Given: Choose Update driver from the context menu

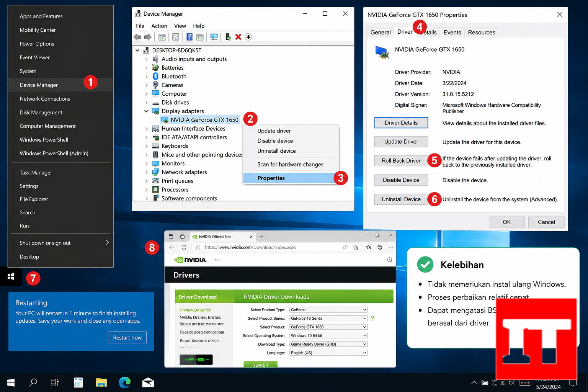Looking at the screenshot, I should [274, 131].
